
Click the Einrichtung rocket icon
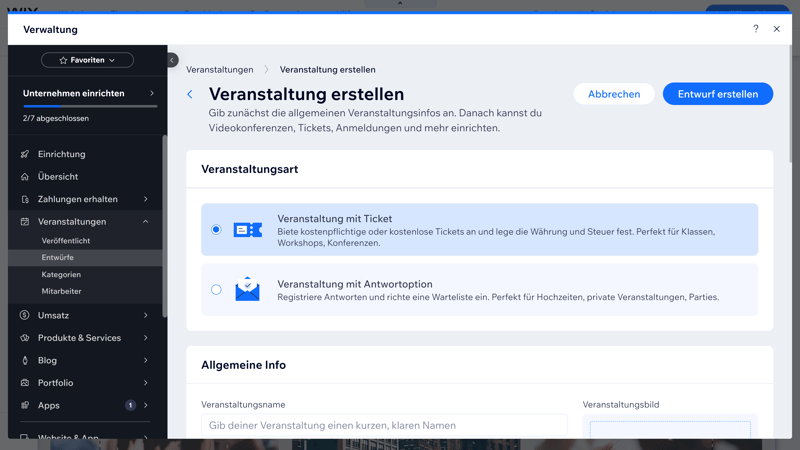pos(25,154)
